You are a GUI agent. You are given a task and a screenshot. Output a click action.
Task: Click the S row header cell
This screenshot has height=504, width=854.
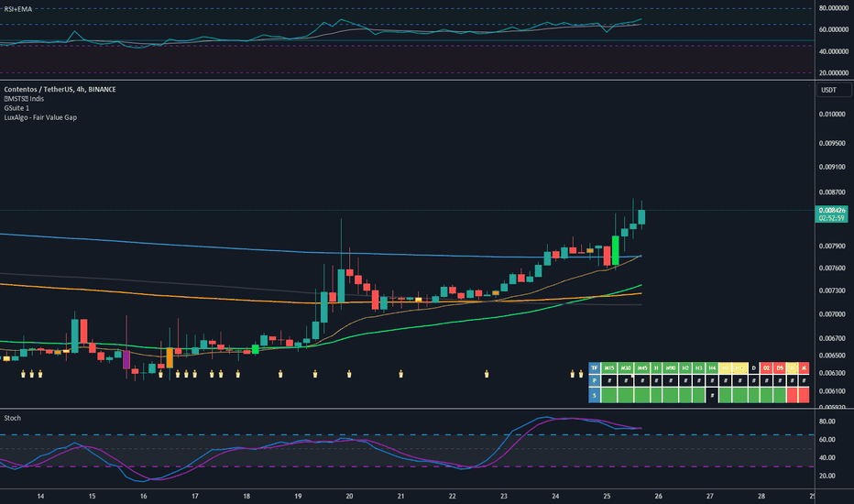point(594,395)
